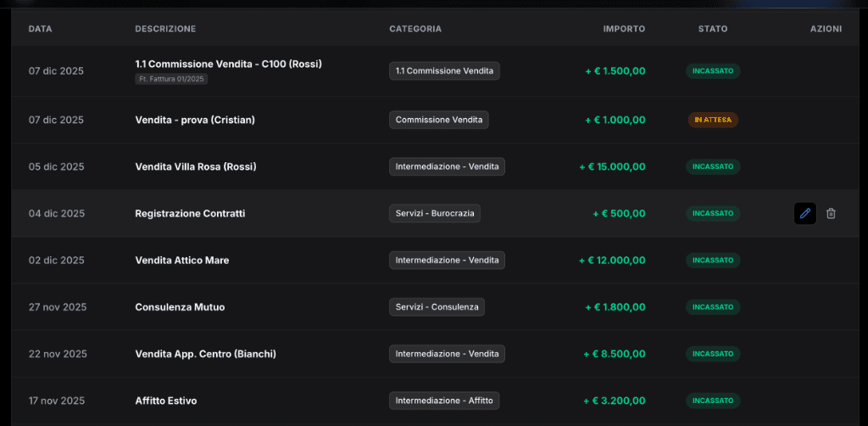This screenshot has width=868, height=426.
Task: Click the trash delete icon for Registrazione Contratti
Action: 831,214
